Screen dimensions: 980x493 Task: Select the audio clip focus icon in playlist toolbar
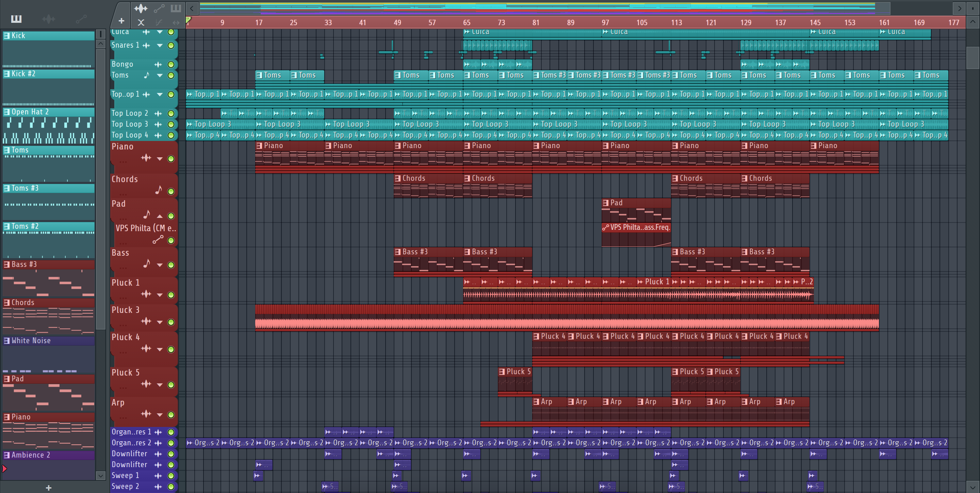[x=141, y=8]
